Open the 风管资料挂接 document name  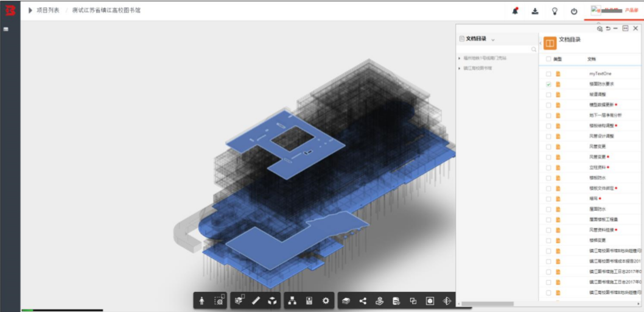602,230
